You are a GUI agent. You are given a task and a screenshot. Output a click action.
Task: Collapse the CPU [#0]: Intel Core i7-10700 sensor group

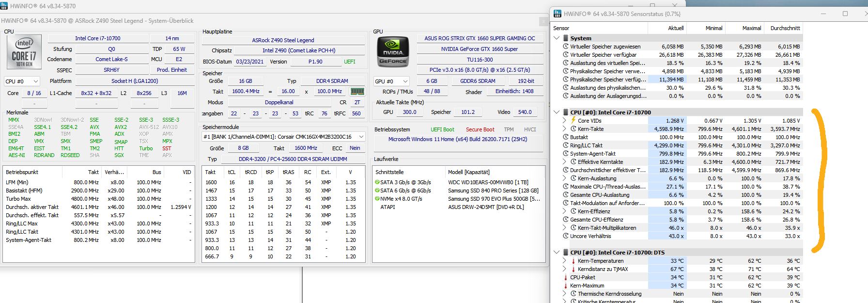point(557,112)
